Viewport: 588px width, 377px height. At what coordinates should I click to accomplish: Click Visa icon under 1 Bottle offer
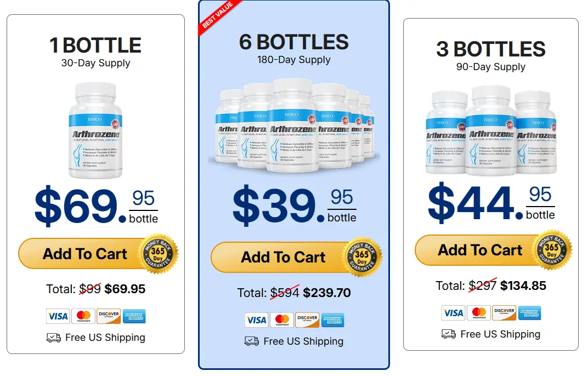tap(58, 316)
